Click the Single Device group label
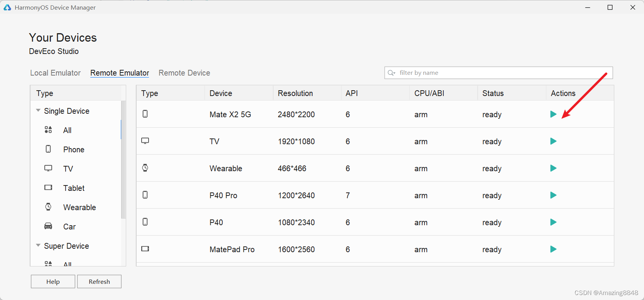 pos(66,111)
